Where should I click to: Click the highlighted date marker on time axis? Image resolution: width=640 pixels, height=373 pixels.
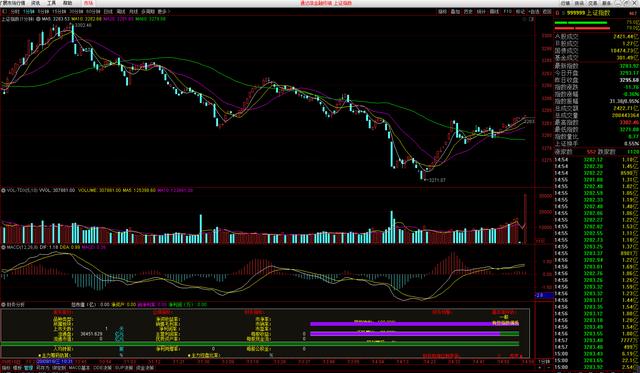click(x=55, y=362)
